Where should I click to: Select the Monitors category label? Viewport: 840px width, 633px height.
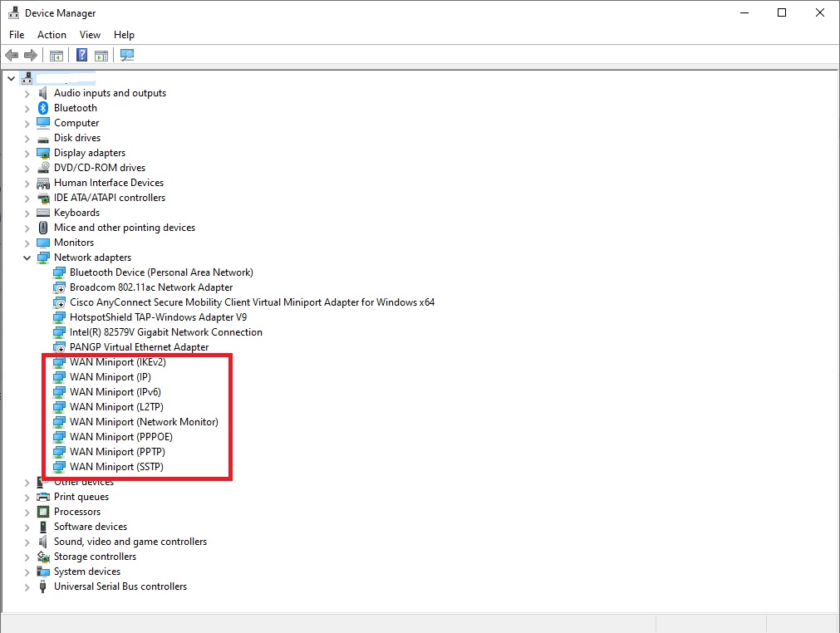point(74,243)
